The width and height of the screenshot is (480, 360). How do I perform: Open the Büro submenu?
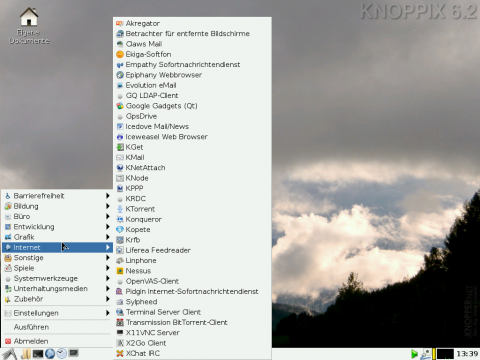[57, 217]
